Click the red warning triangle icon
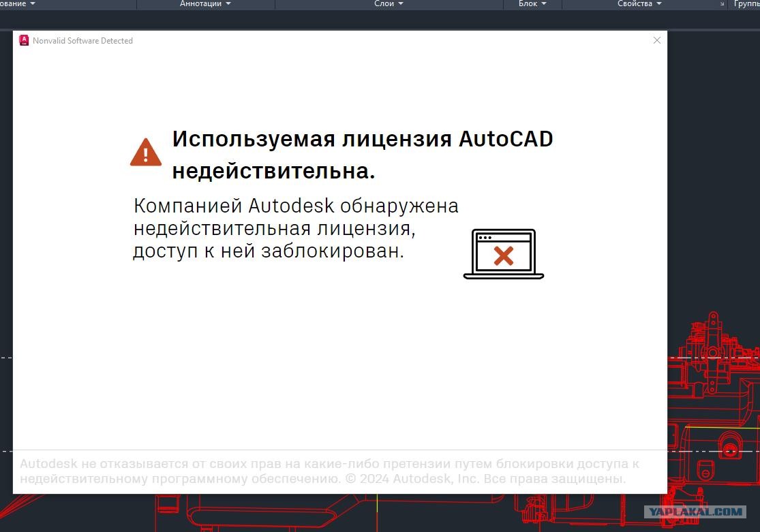760x532 pixels. [145, 152]
